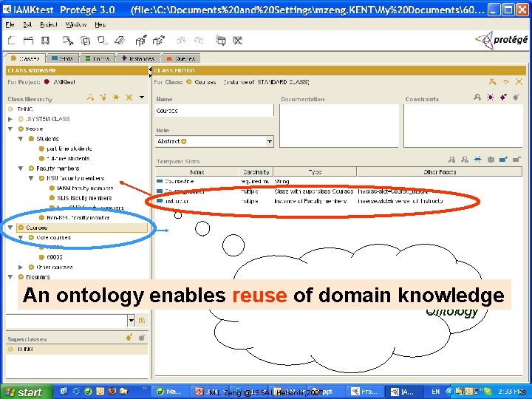Click the Add Note icon in Class Editor header
Screen dimensions: 532x399
pos(493,82)
